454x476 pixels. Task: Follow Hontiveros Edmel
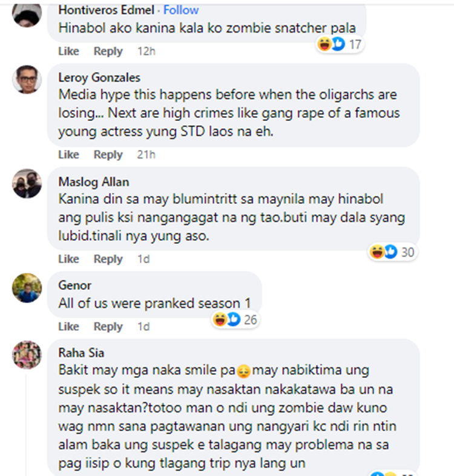[181, 10]
